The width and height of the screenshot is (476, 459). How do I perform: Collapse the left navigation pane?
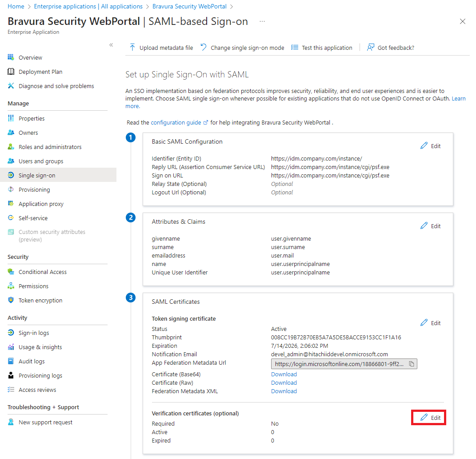pos(111,44)
